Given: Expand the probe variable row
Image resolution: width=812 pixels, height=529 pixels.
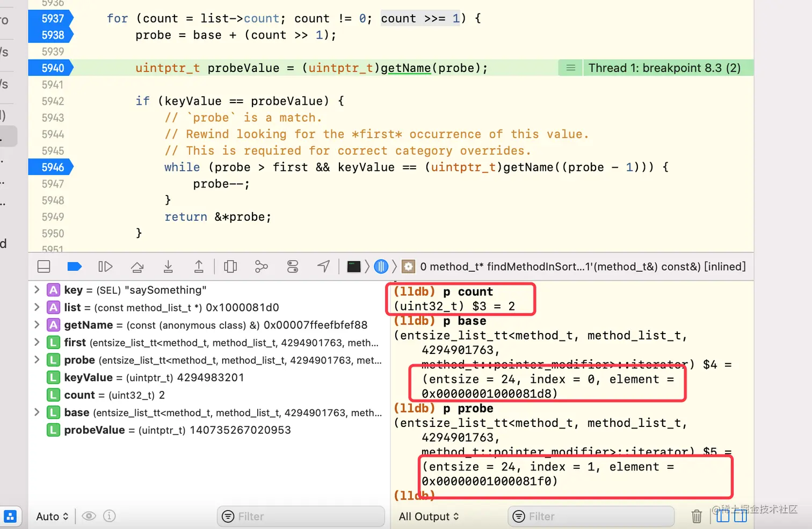Looking at the screenshot, I should click(37, 360).
